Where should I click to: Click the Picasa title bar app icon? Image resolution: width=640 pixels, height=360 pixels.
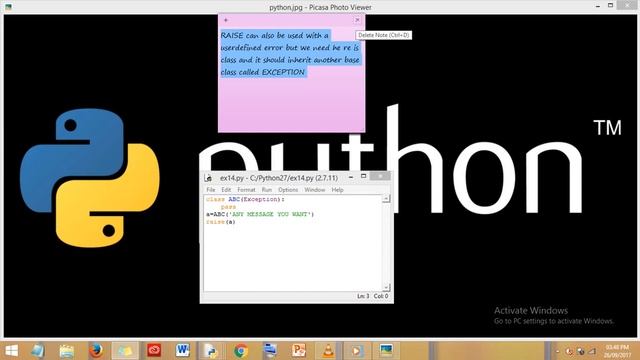tap(8, 7)
